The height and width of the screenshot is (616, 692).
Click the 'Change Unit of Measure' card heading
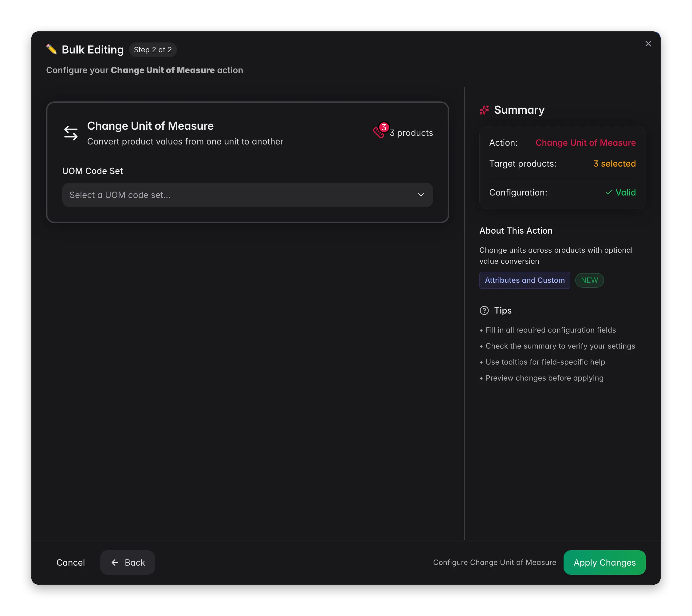[150, 126]
